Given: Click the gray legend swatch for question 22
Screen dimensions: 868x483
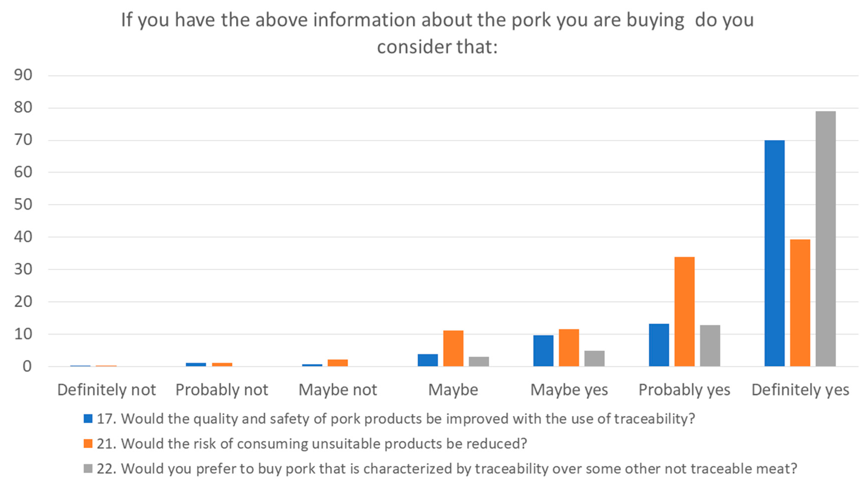Looking at the screenshot, I should [88, 469].
